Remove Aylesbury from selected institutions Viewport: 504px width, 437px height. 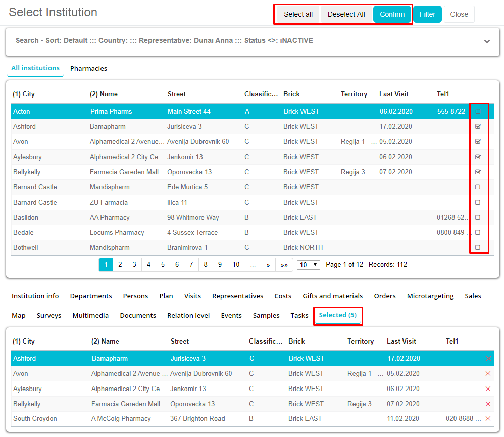[488, 389]
